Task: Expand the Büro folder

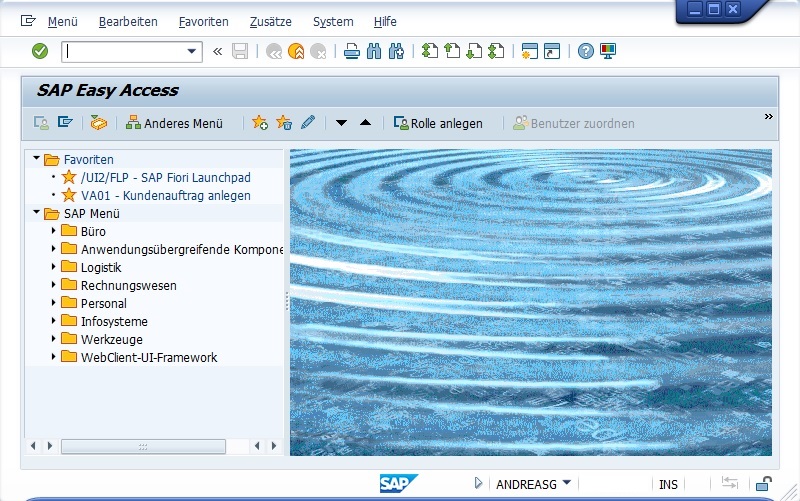Action: [53, 231]
